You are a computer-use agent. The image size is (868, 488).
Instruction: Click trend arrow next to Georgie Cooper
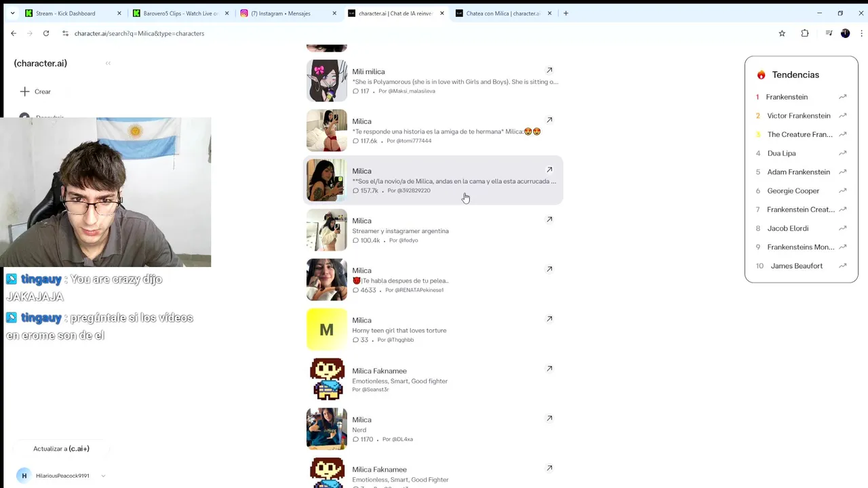[x=842, y=191]
